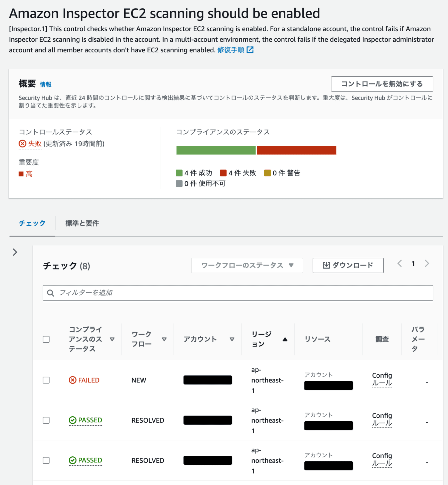Expand the side panel with the chevron arrow

pyautogui.click(x=15, y=252)
